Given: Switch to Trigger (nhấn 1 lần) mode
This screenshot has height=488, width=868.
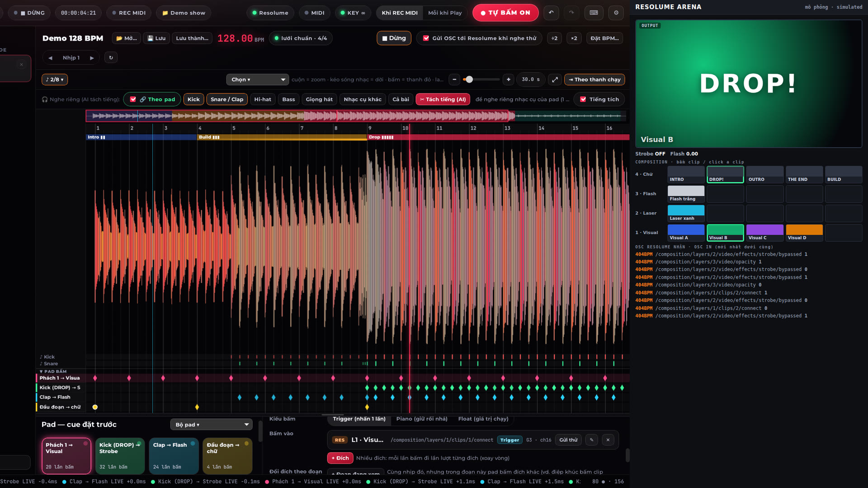Looking at the screenshot, I should (x=359, y=419).
